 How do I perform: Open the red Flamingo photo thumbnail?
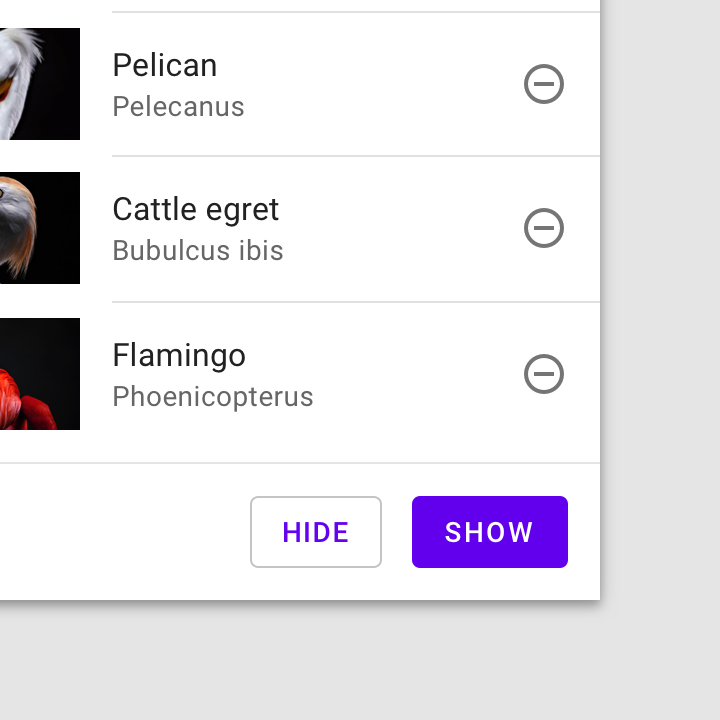click(40, 374)
